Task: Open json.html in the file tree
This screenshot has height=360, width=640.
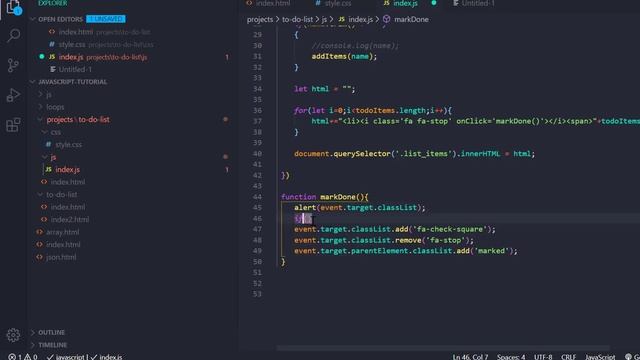Action: 61,257
